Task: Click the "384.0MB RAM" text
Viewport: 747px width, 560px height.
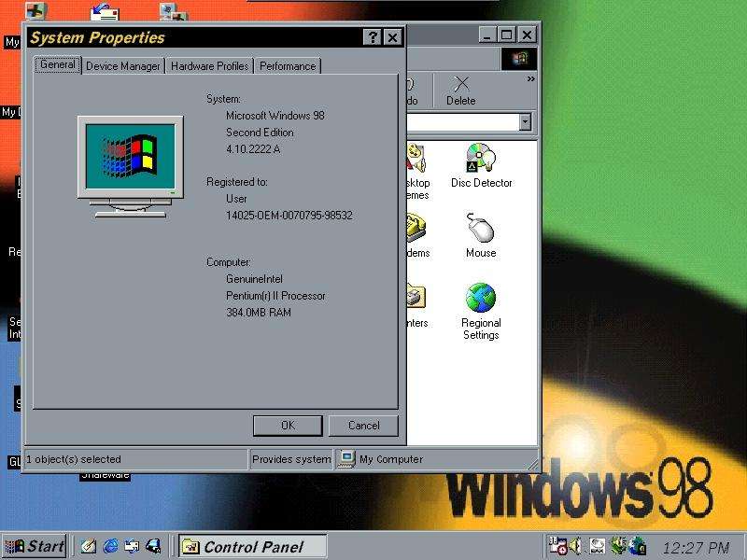Action: (259, 313)
